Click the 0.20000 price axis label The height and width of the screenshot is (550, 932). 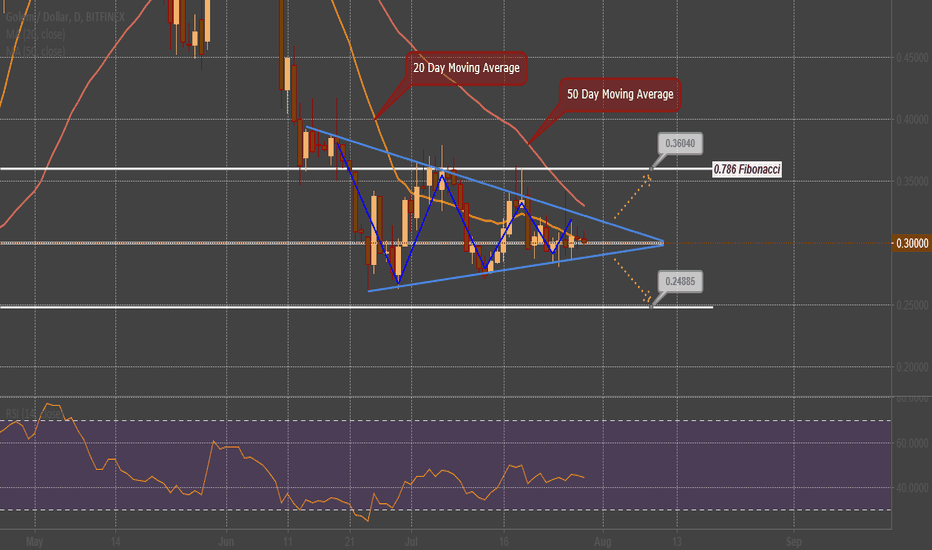[x=912, y=367]
